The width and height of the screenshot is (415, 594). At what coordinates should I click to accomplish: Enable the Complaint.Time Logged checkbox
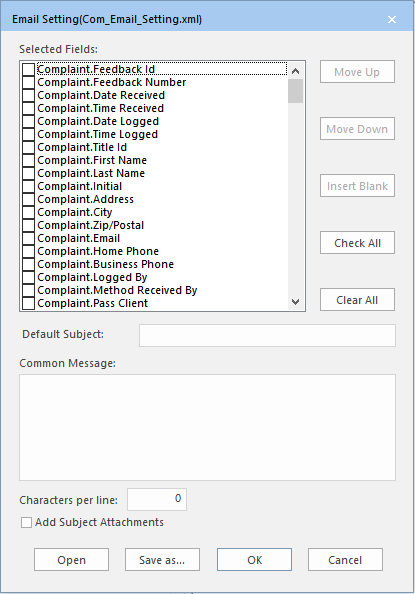pos(28,134)
